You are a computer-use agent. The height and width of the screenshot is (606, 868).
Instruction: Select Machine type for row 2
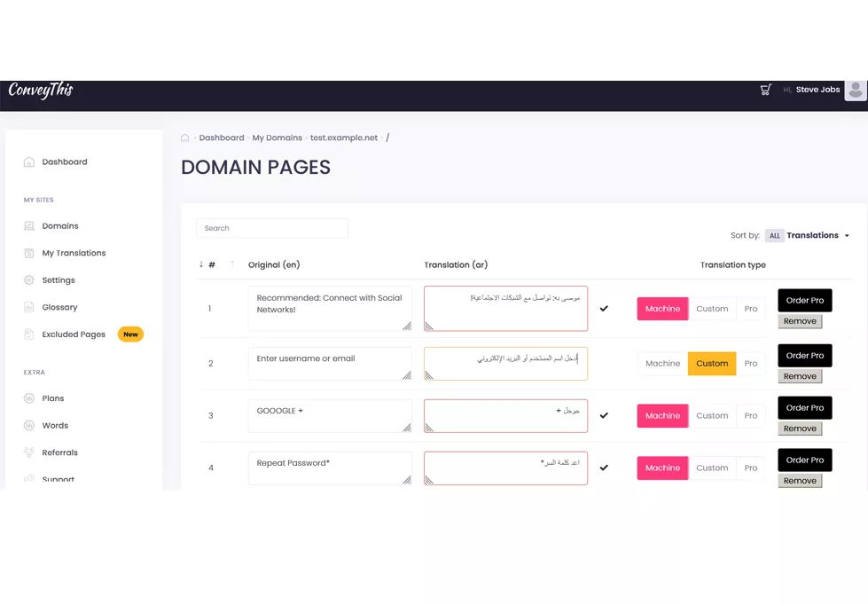(x=662, y=364)
